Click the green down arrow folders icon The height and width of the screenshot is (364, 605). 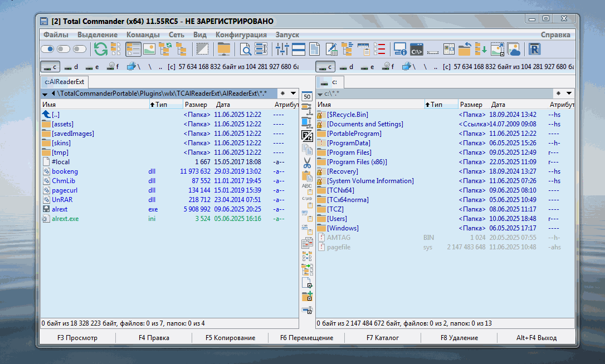pyautogui.click(x=481, y=50)
